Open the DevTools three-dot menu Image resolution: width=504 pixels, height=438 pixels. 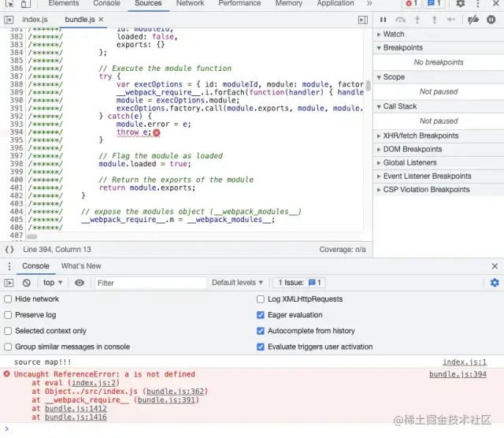click(x=478, y=3)
